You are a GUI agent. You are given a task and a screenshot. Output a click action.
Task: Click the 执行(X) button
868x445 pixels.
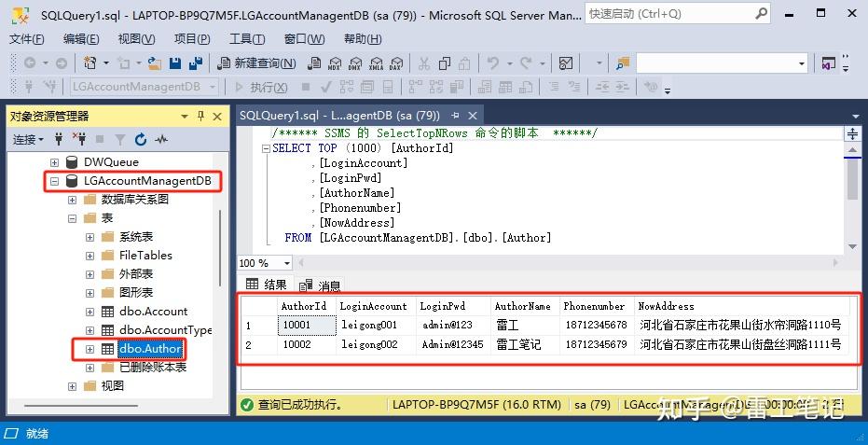pyautogui.click(x=261, y=87)
